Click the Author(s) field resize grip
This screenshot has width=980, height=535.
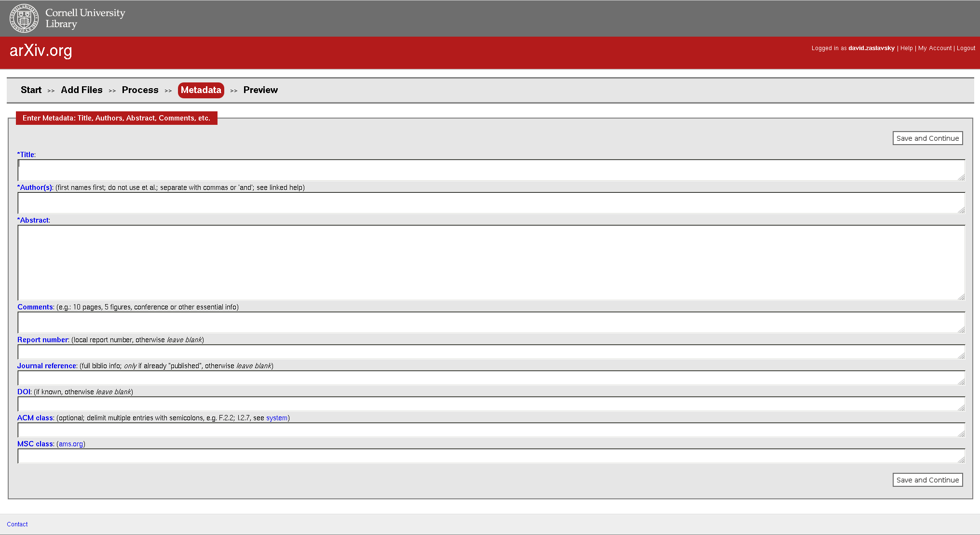(961, 210)
